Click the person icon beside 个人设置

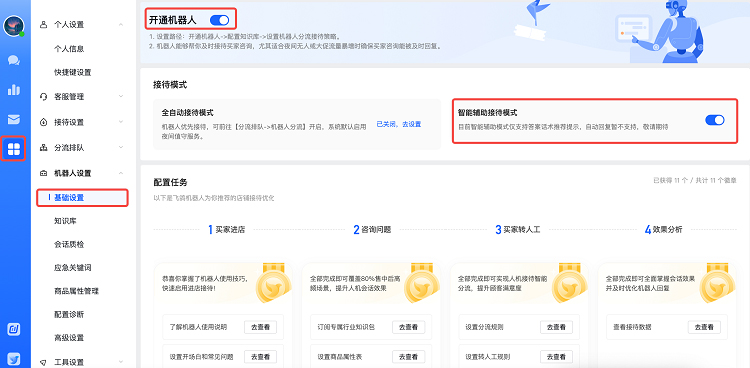tap(44, 24)
